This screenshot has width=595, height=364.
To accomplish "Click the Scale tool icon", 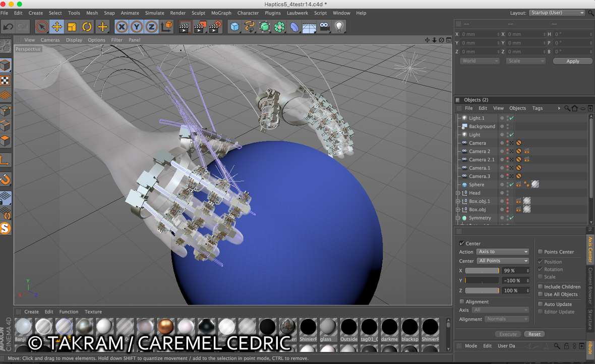I will point(72,27).
